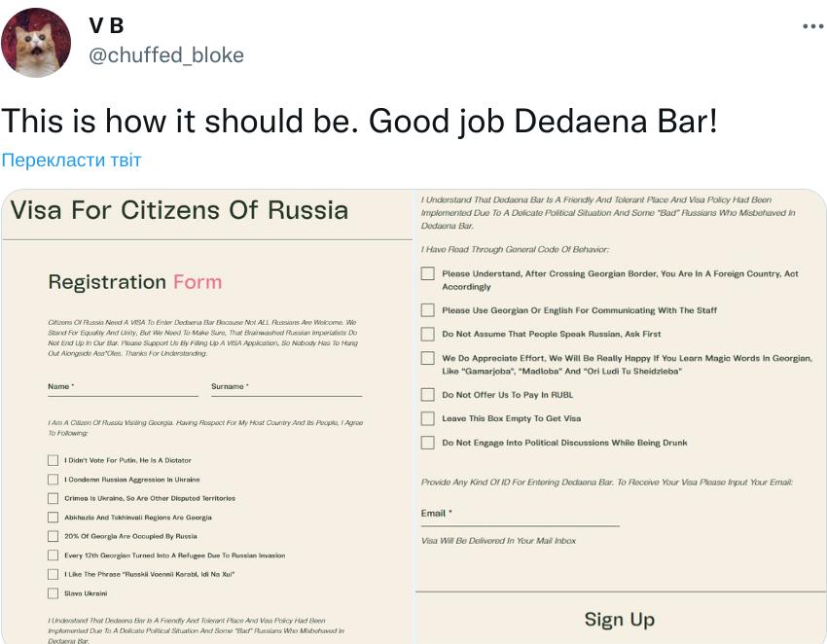The height and width of the screenshot is (644, 827).
Task: Open the tweet's three-dot more menu
Action: tap(812, 26)
